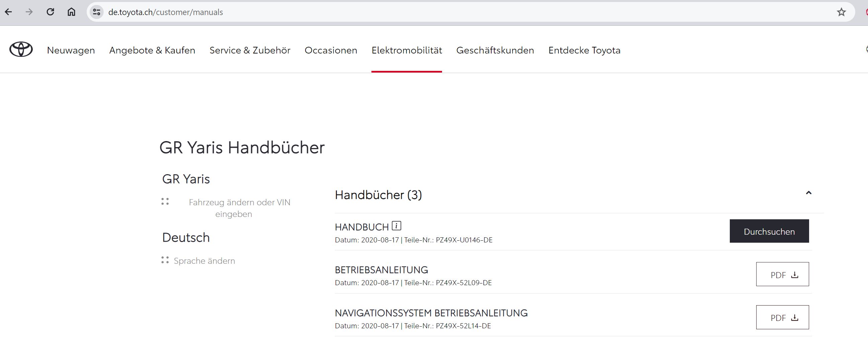Bookmark this page with the star icon
868x351 pixels.
point(841,12)
